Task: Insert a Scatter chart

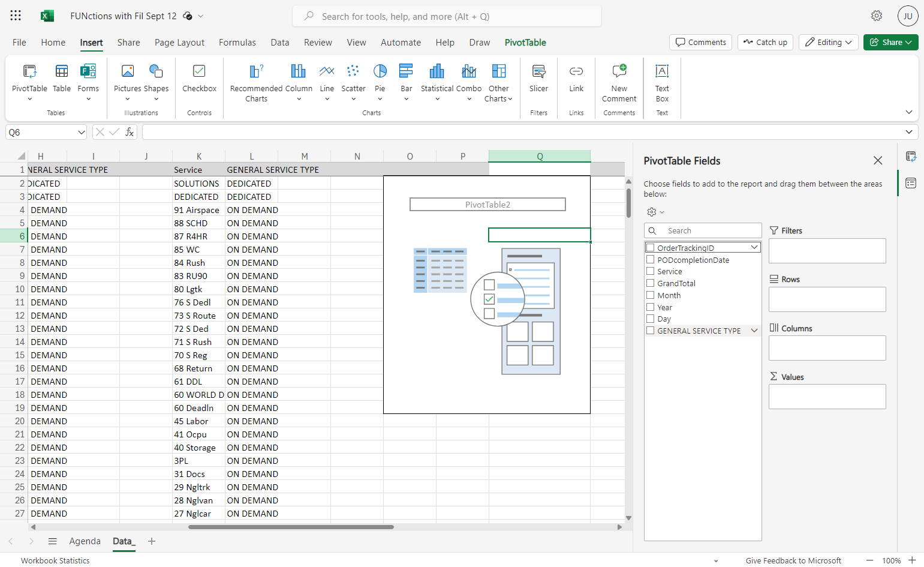Action: click(x=353, y=82)
